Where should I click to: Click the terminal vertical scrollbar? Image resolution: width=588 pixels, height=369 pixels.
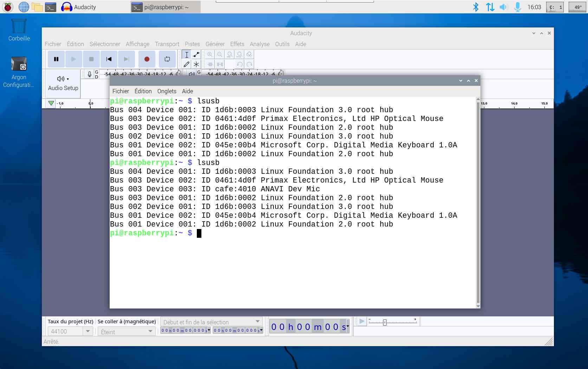(x=478, y=203)
